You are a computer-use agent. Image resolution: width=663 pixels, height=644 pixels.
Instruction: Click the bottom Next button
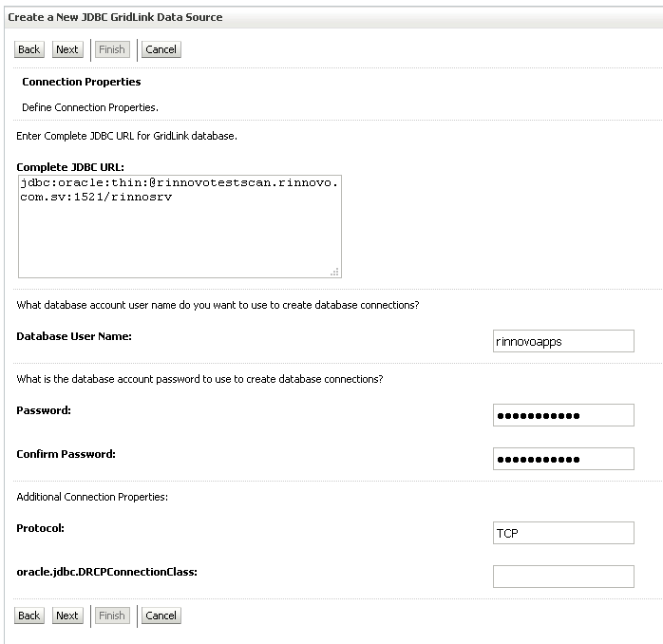tap(67, 616)
